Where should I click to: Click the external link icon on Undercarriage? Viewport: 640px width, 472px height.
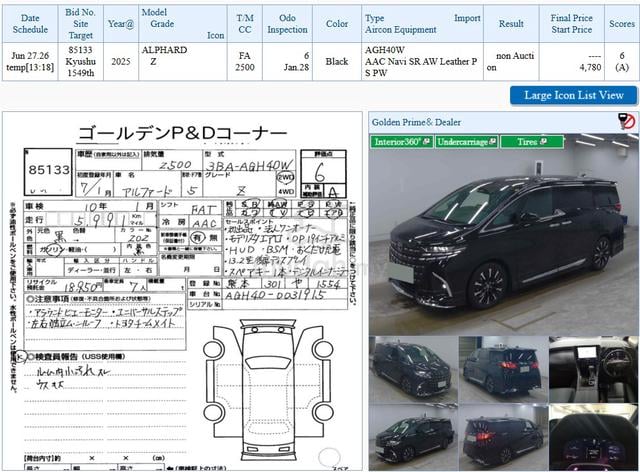(492, 141)
